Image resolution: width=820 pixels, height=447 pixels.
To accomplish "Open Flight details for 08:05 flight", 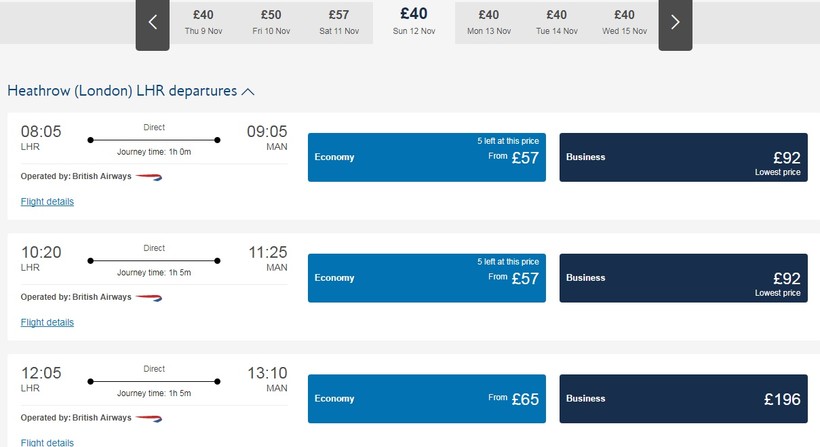I will pos(47,202).
